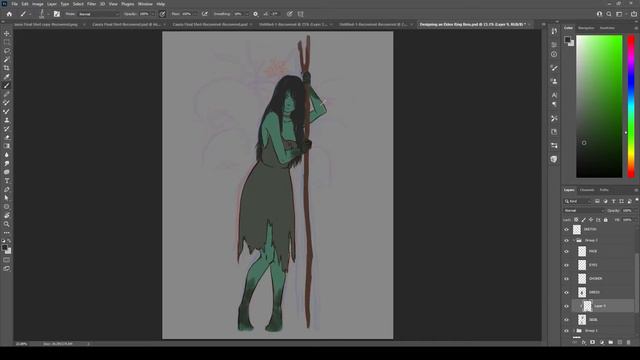
Task: Click the Share icon at top right
Action: pos(633,14)
